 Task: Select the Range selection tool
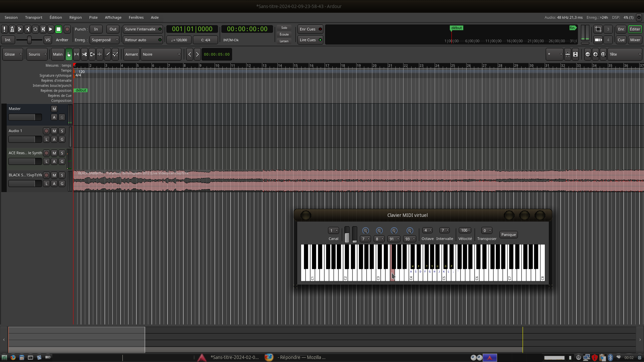pyautogui.click(x=76, y=54)
